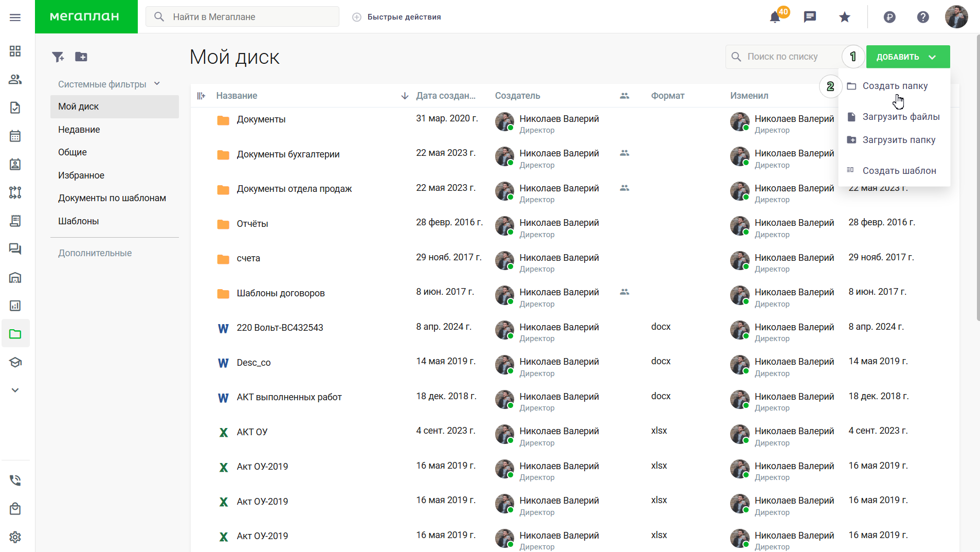980x552 pixels.
Task: Click the add-folder icon beside the filter icon
Action: click(x=81, y=57)
